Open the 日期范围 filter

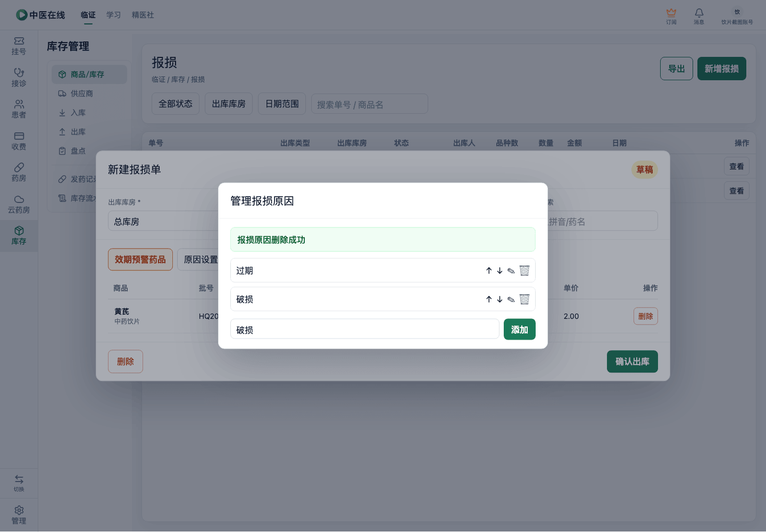pyautogui.click(x=282, y=104)
